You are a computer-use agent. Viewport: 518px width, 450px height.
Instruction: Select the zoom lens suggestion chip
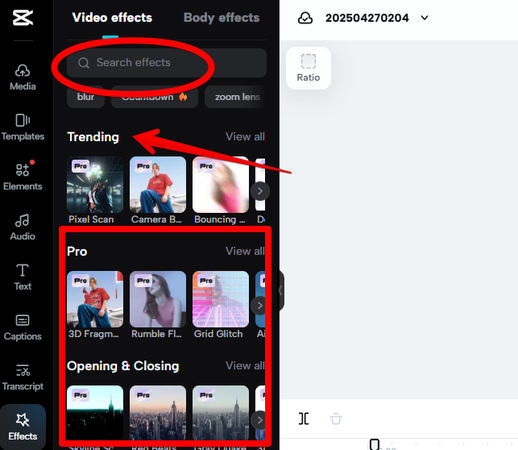[236, 97]
